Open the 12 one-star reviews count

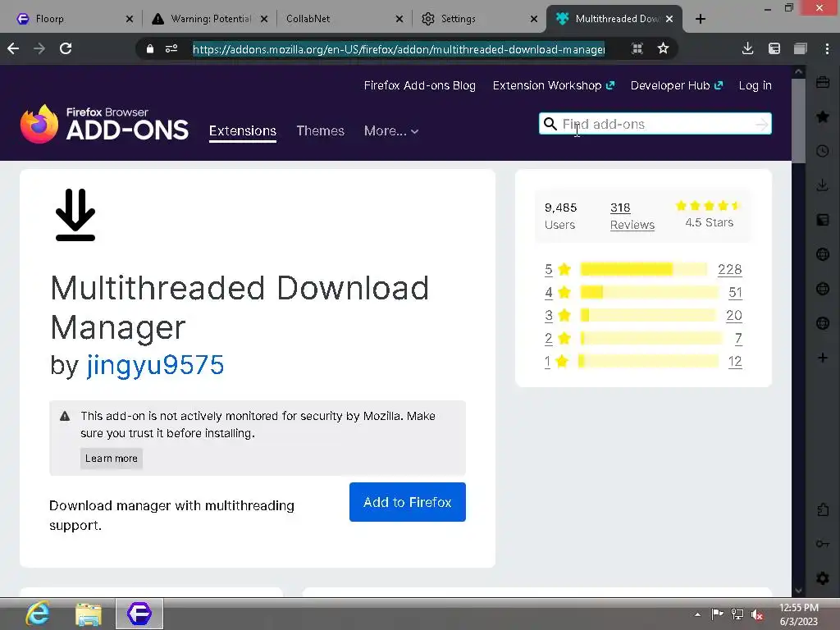click(x=735, y=361)
